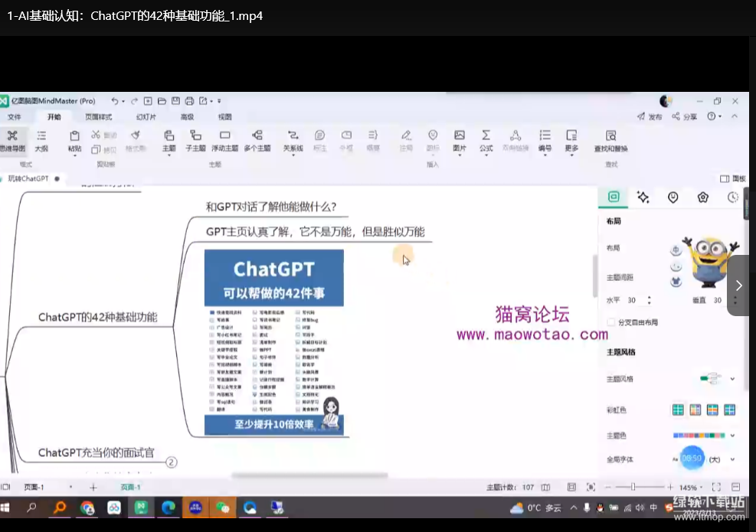Enable the 分支自由布局 checkbox
Screen dimensions: 756x532
tap(611, 322)
